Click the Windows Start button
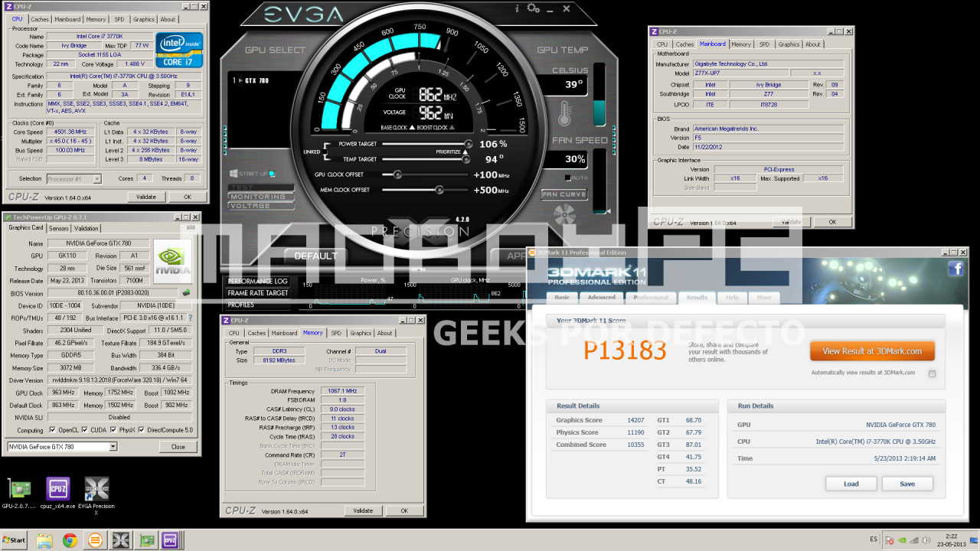This screenshot has width=980, height=551. tap(15, 540)
